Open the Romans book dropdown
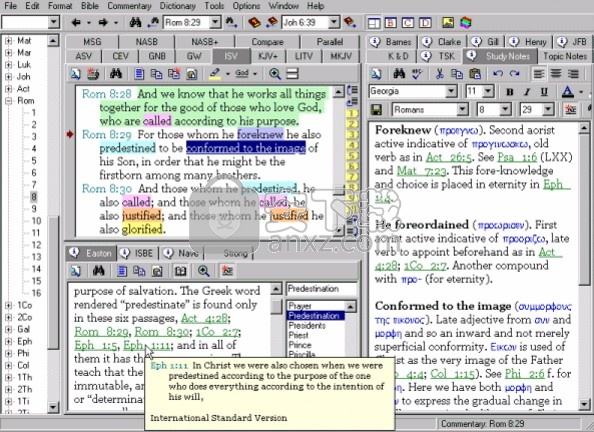The width and height of the screenshot is (594, 432). [x=462, y=110]
